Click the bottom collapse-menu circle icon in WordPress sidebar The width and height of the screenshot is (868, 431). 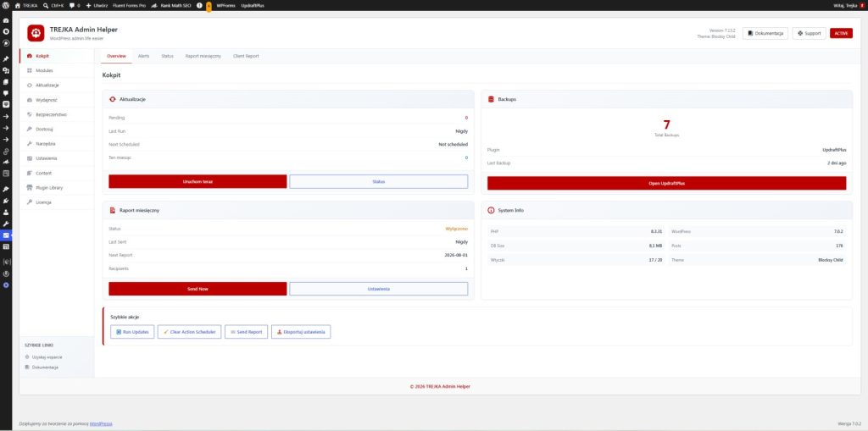coord(6,285)
